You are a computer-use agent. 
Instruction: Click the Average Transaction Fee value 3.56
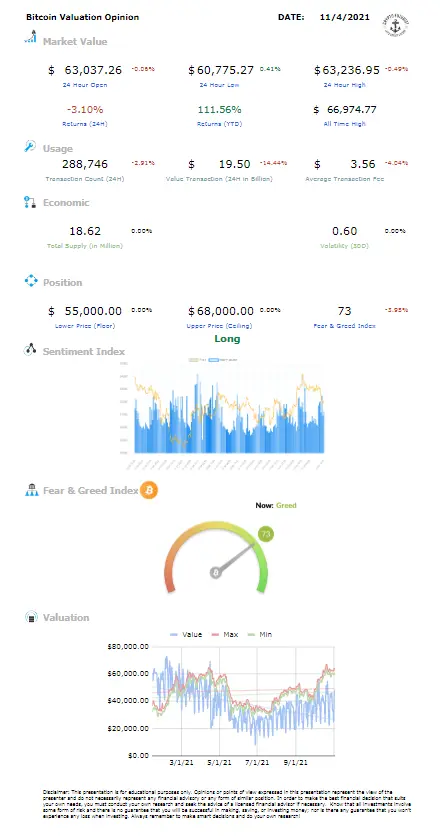(x=363, y=163)
